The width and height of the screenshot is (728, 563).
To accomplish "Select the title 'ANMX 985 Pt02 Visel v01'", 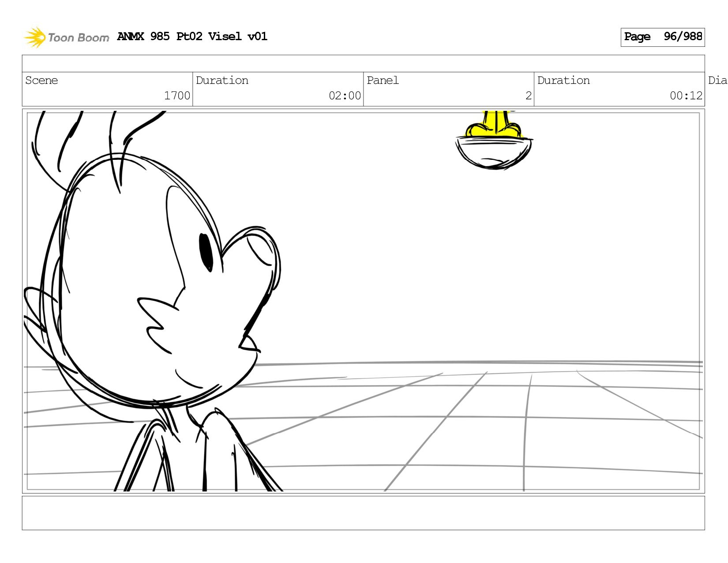I will pos(192,36).
